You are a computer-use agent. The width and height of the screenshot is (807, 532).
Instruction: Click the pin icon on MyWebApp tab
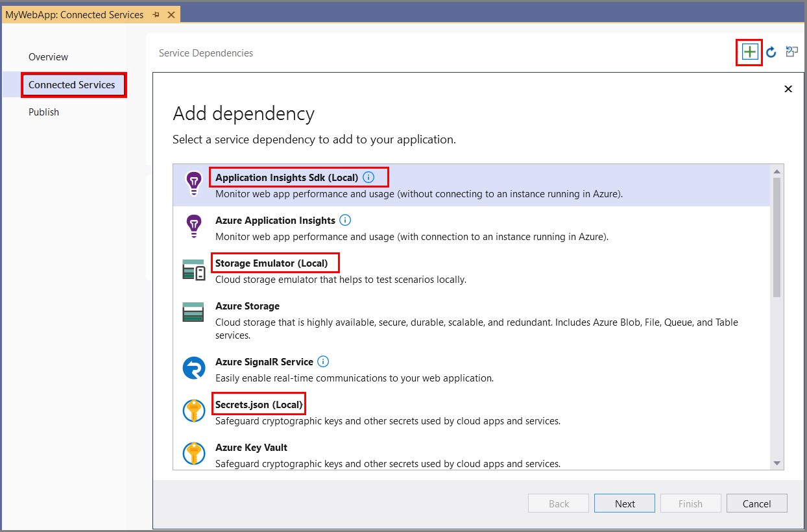156,14
